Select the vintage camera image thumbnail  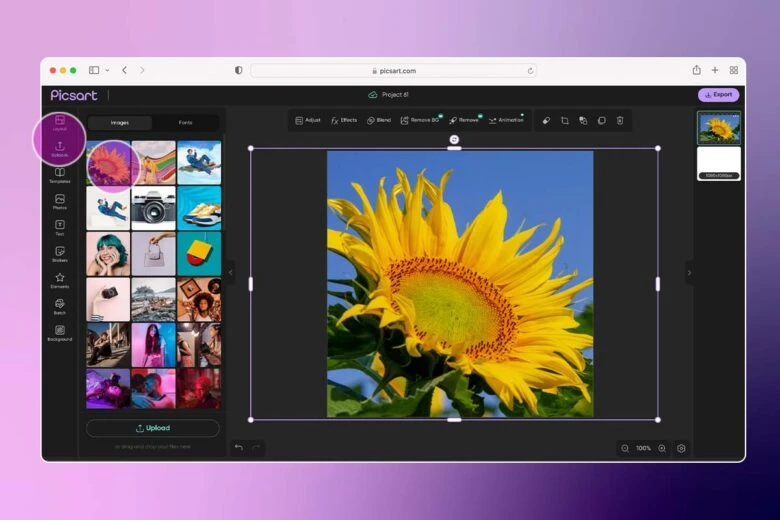(153, 207)
